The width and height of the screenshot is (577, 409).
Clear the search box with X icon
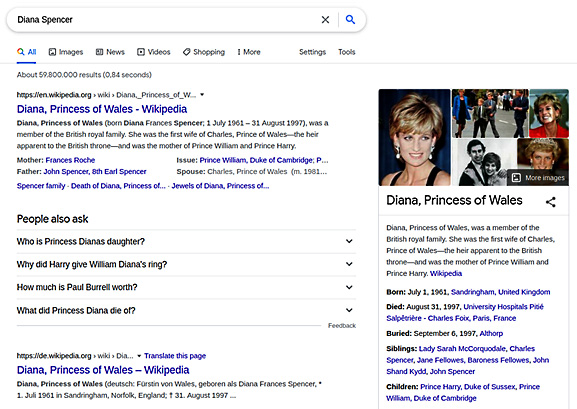click(x=325, y=20)
